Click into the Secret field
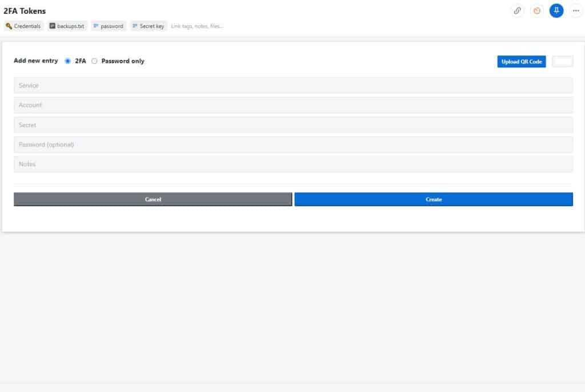This screenshot has width=585, height=392. click(293, 125)
